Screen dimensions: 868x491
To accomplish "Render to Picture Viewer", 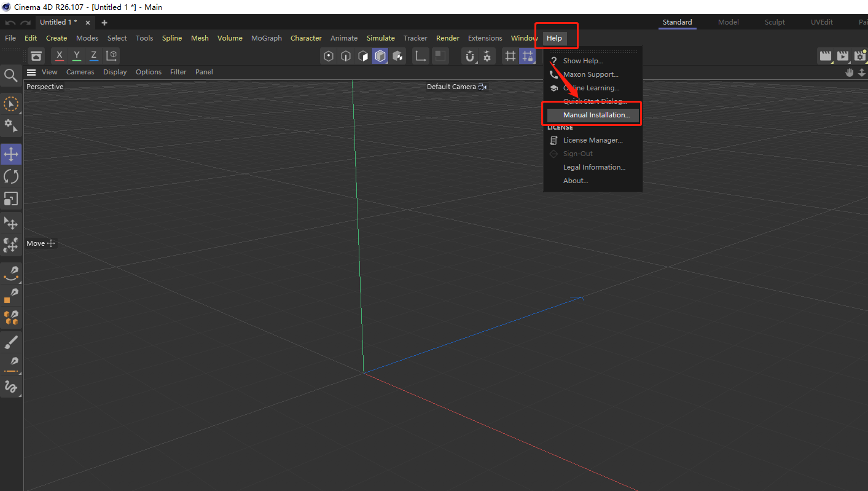I will 843,55.
